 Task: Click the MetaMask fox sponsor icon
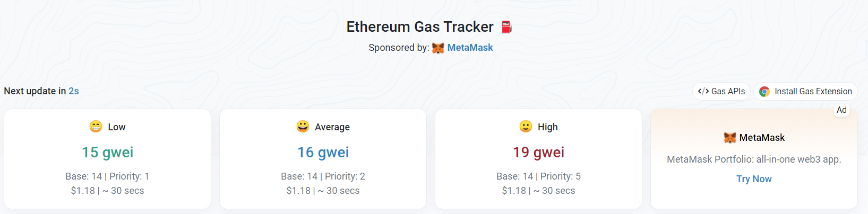click(438, 48)
